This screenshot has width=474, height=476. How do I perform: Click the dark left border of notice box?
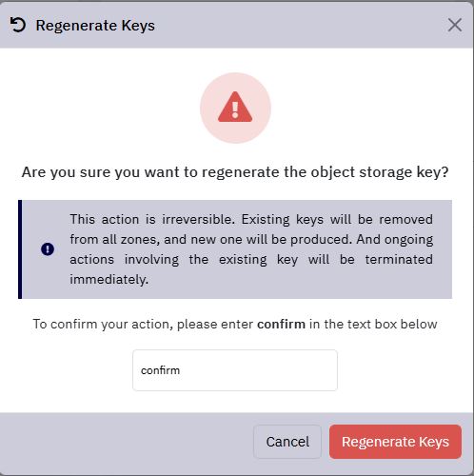(x=20, y=249)
